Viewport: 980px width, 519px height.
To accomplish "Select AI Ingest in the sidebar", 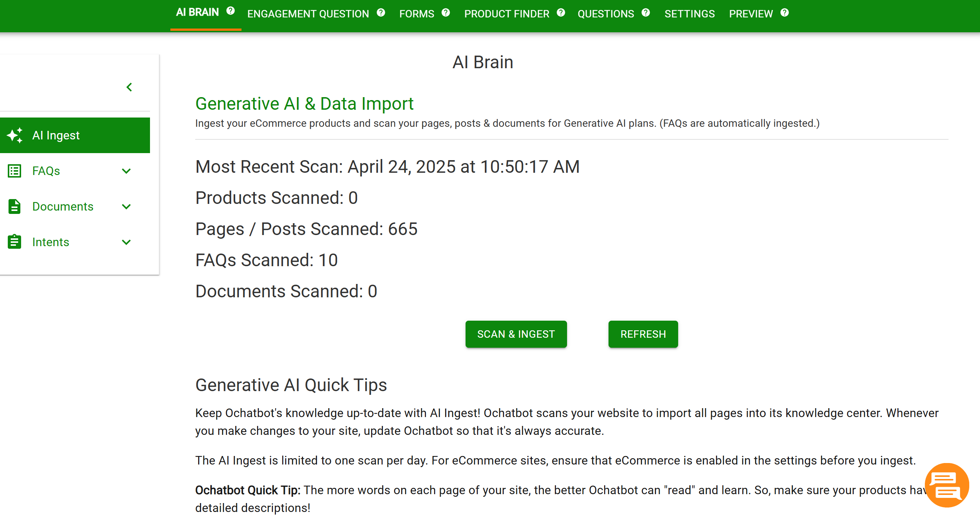I will pos(75,135).
